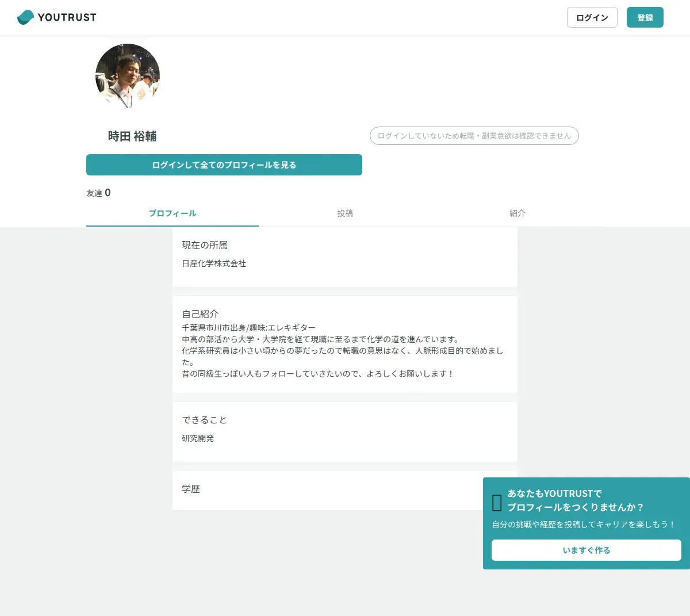Click the ログイン button in header

click(592, 17)
